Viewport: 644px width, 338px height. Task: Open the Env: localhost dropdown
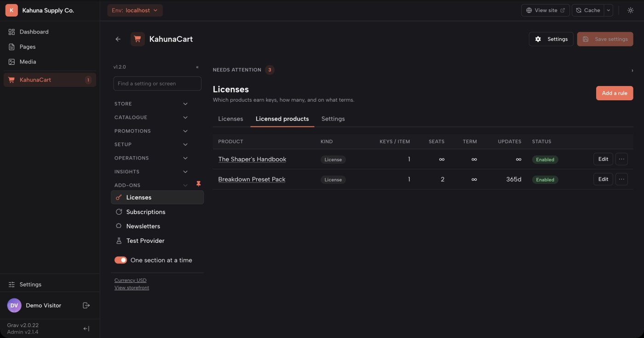(x=135, y=10)
